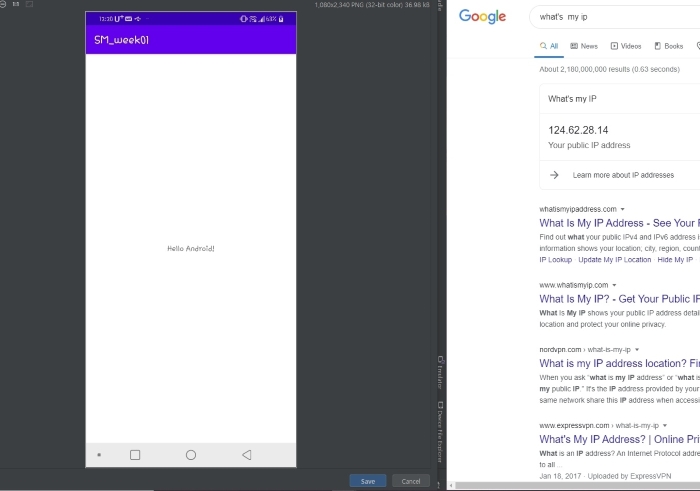Expand dropdown next to www.expressvpn.com
700x491 pixels.
(x=665, y=425)
